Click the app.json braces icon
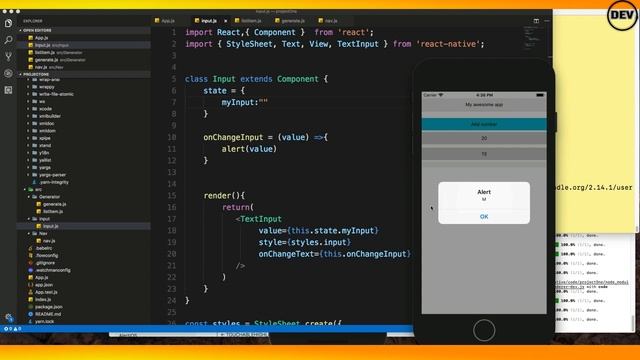The image size is (640, 360). coord(31,285)
